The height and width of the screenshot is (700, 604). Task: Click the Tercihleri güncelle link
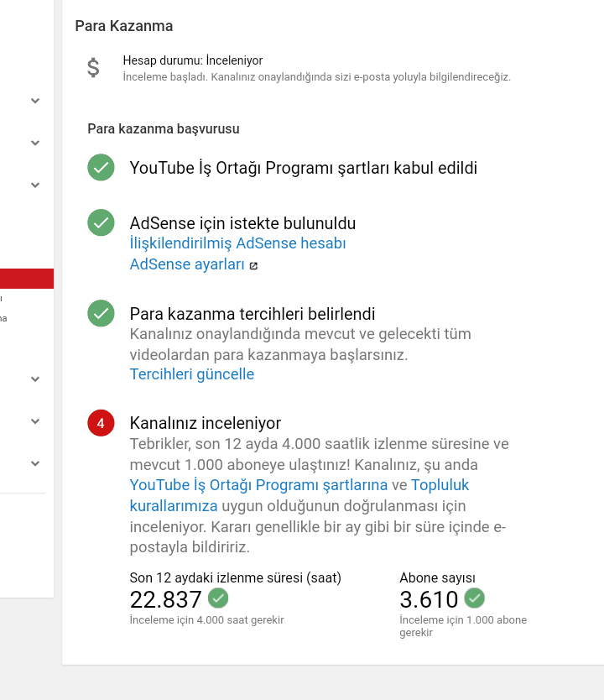coord(192,374)
